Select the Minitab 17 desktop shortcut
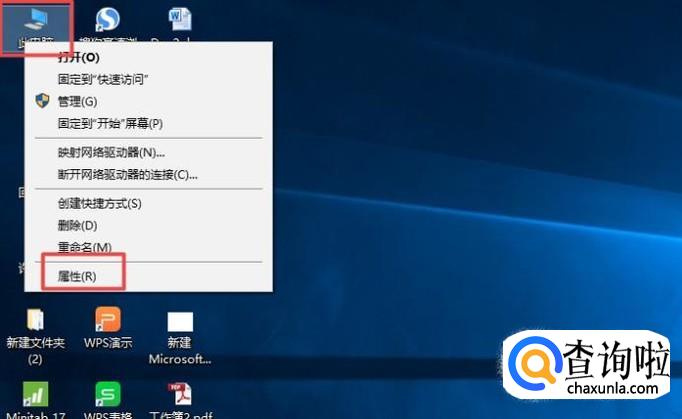 point(36,394)
